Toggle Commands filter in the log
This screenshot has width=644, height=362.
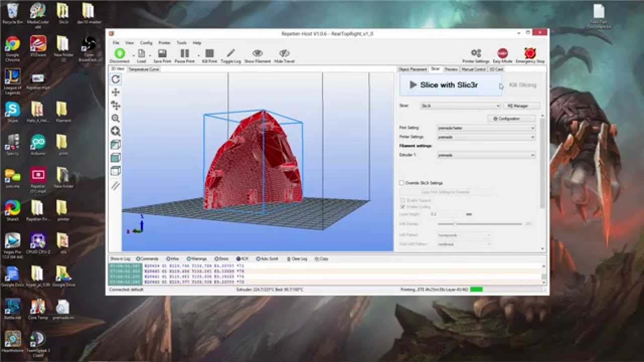pyautogui.click(x=147, y=258)
